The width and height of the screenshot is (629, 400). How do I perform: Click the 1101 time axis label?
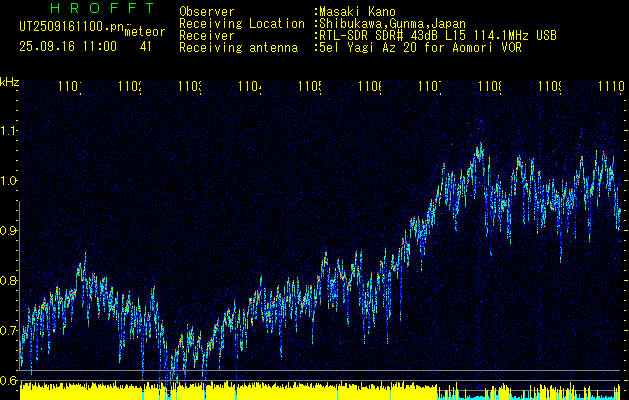[x=70, y=86]
